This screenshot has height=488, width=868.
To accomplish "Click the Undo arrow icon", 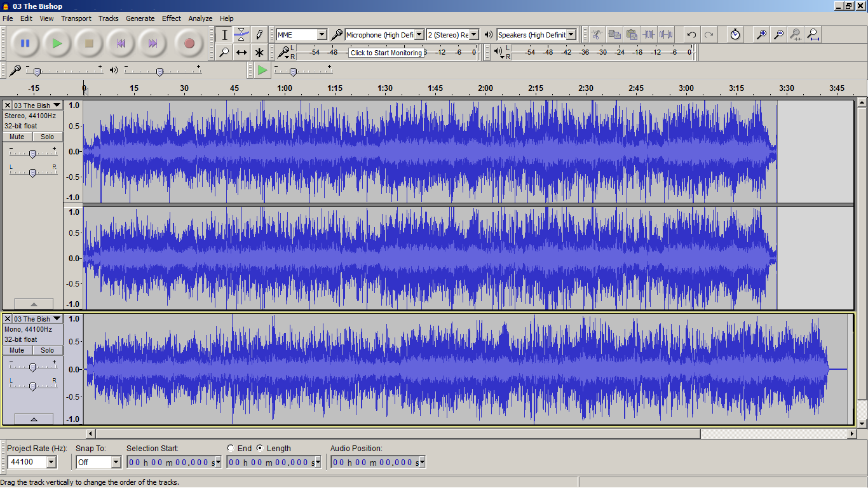I will (x=691, y=34).
